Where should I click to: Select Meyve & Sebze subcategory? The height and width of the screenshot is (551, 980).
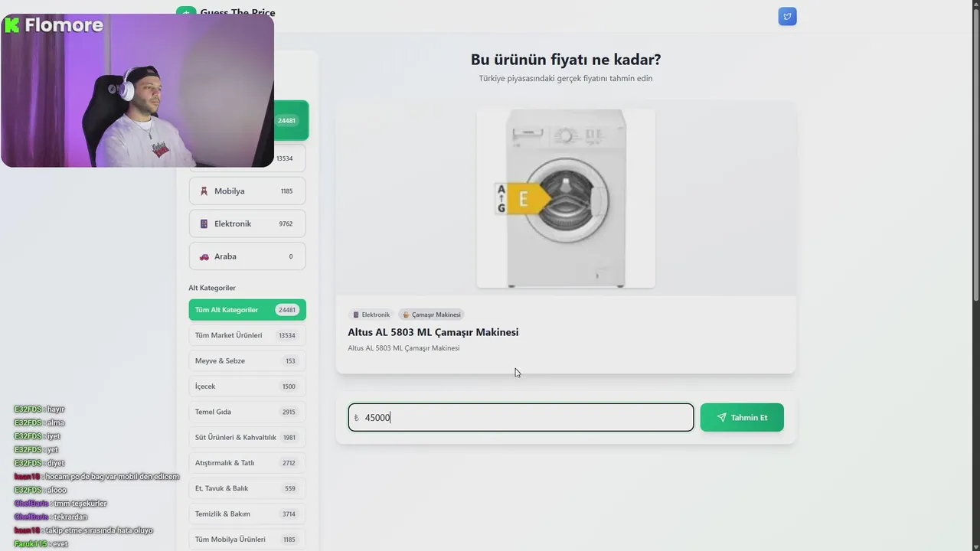point(247,360)
